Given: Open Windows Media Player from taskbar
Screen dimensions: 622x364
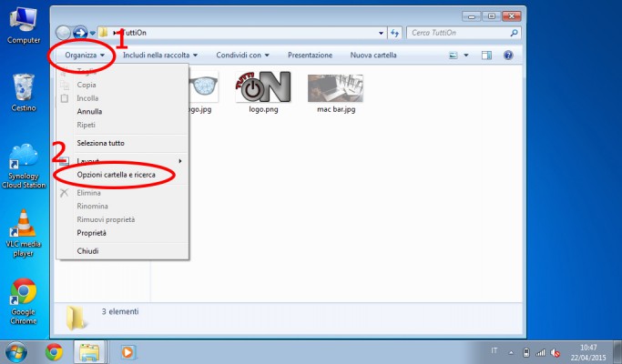Looking at the screenshot, I should (127, 351).
